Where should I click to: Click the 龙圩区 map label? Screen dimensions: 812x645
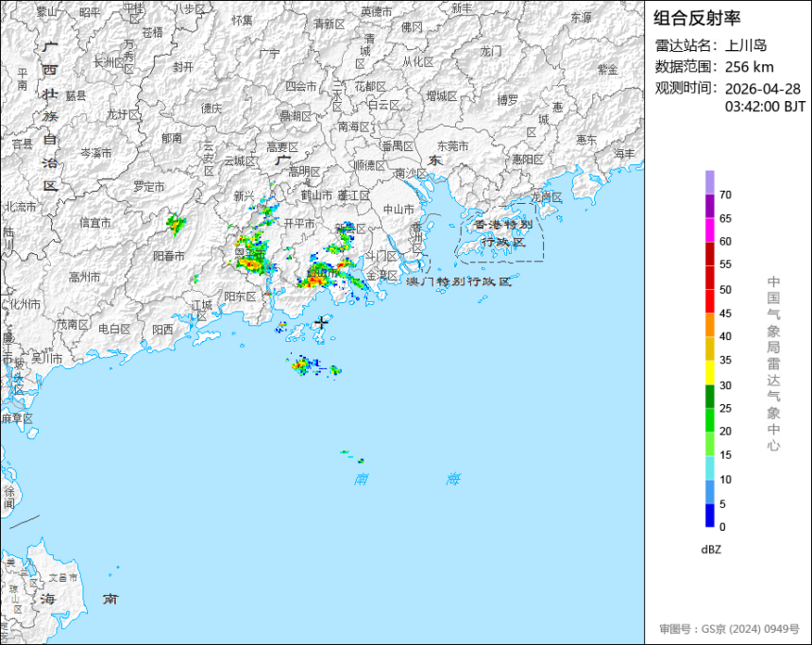click(123, 114)
